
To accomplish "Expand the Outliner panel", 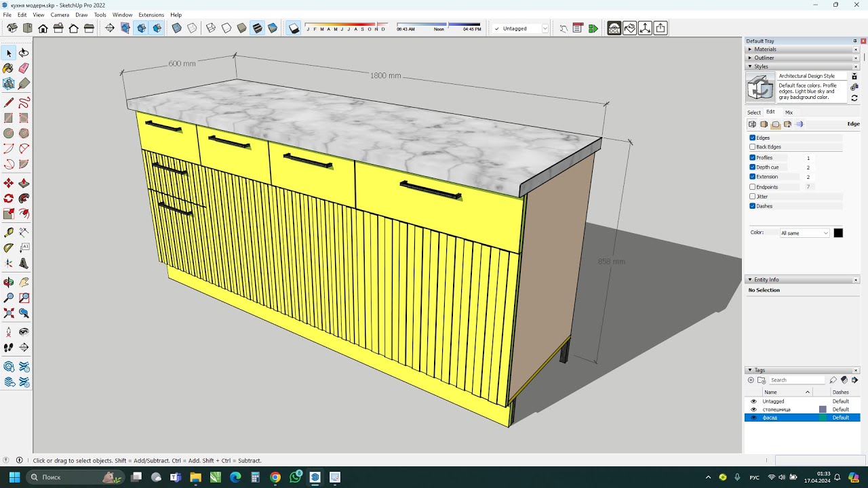I will tap(750, 58).
